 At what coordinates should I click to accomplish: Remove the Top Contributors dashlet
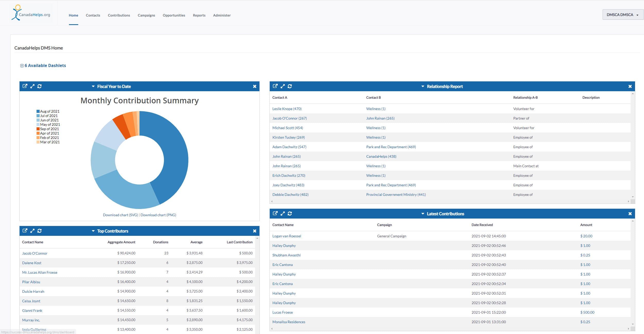pyautogui.click(x=254, y=231)
